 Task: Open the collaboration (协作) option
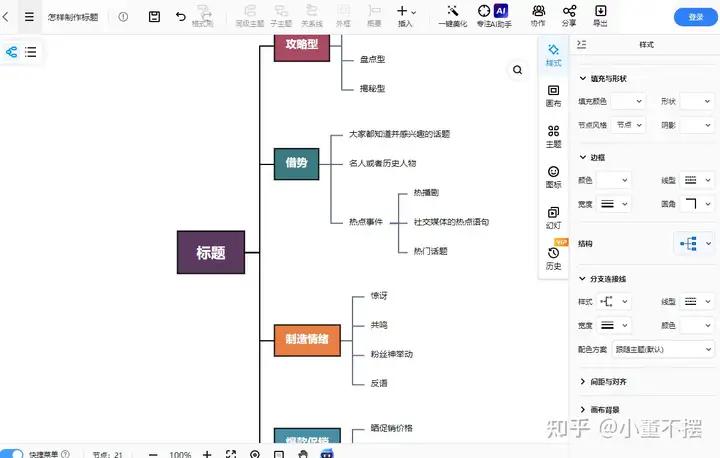tap(538, 16)
